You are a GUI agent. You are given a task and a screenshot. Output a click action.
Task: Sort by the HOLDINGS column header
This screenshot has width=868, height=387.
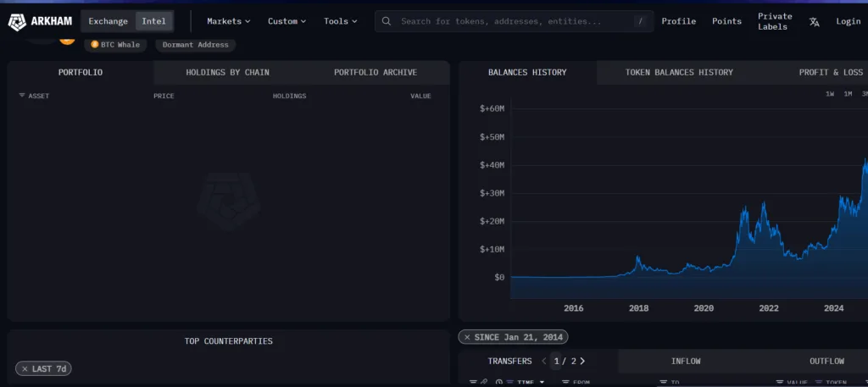pos(290,96)
